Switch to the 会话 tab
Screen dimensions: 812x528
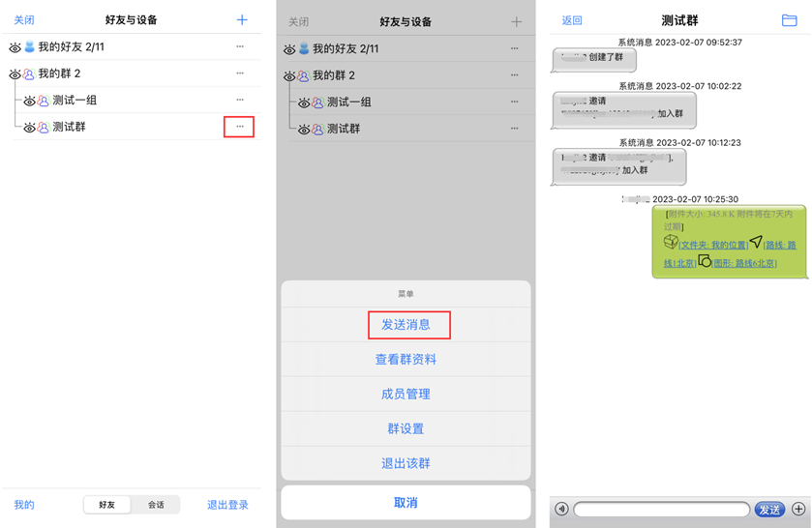[156, 505]
